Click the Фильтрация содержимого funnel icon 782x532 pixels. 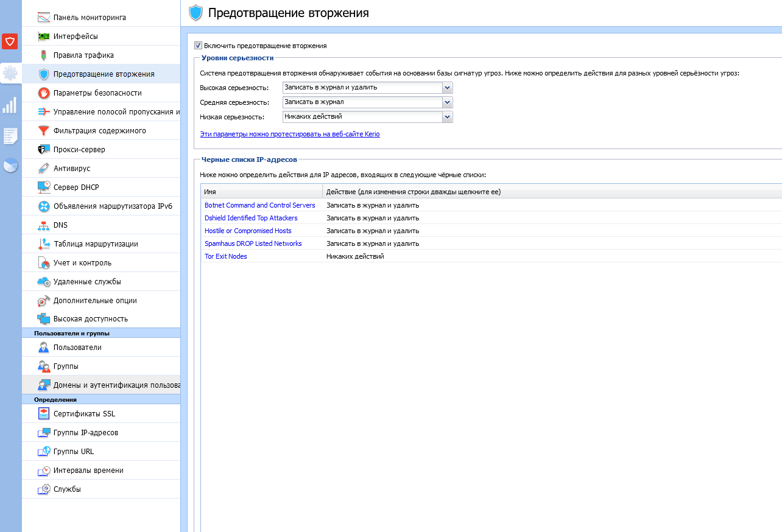click(x=44, y=130)
